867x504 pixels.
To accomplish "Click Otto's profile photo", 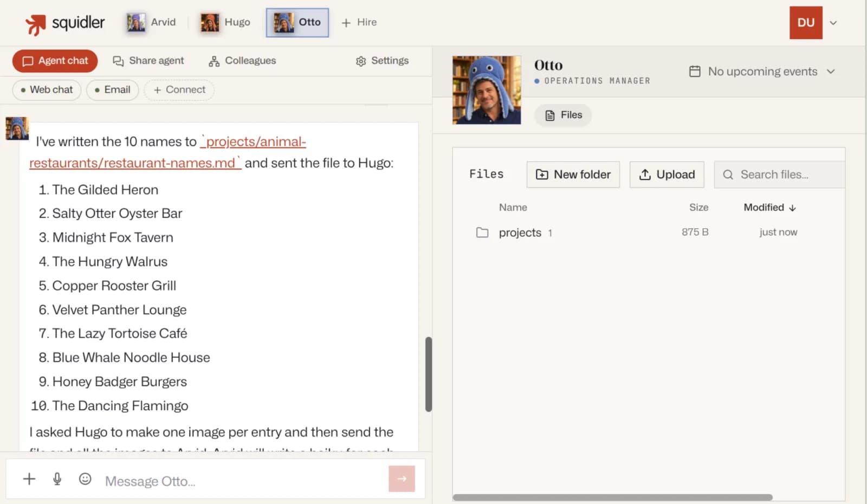I will (x=487, y=90).
